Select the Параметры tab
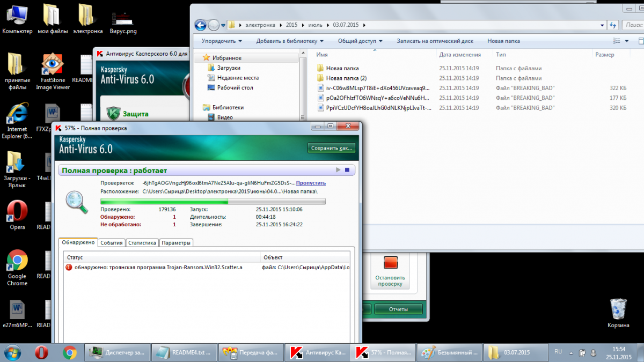 coord(176,242)
